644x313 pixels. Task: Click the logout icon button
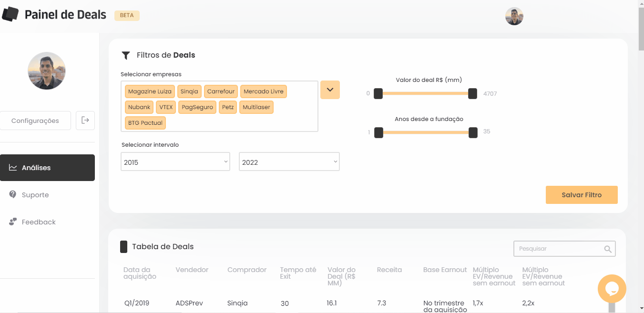[x=85, y=121]
